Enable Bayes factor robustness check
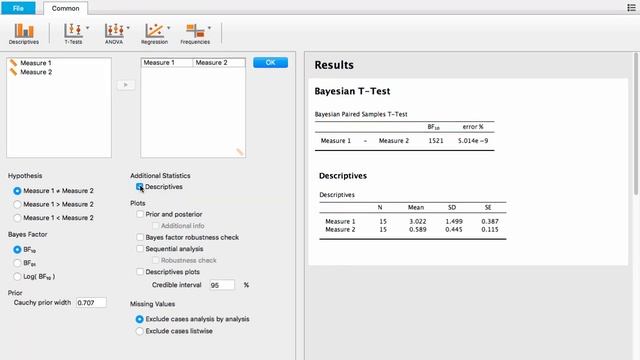Image resolution: width=640 pixels, height=360 pixels. click(140, 237)
